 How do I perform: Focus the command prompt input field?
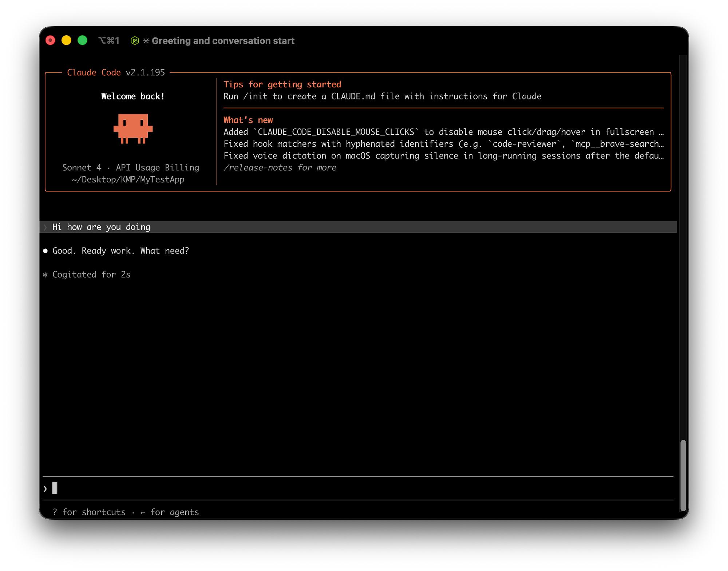[x=358, y=488]
